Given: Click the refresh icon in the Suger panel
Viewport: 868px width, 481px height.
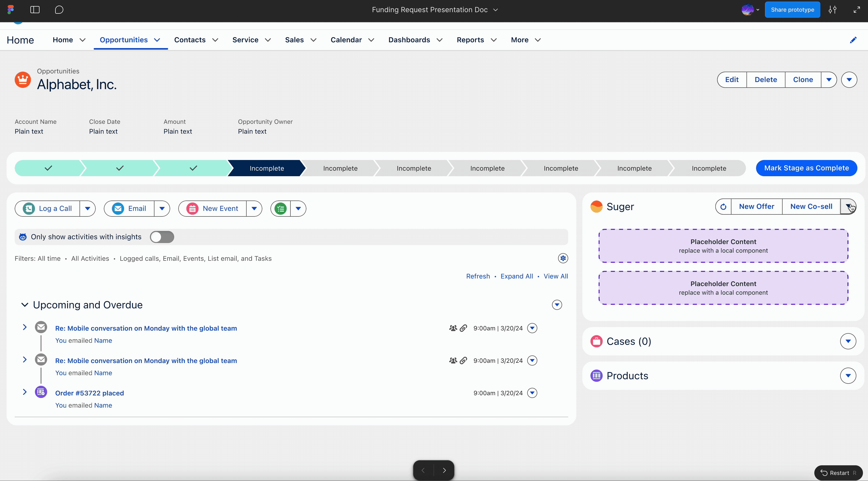Looking at the screenshot, I should coord(723,207).
